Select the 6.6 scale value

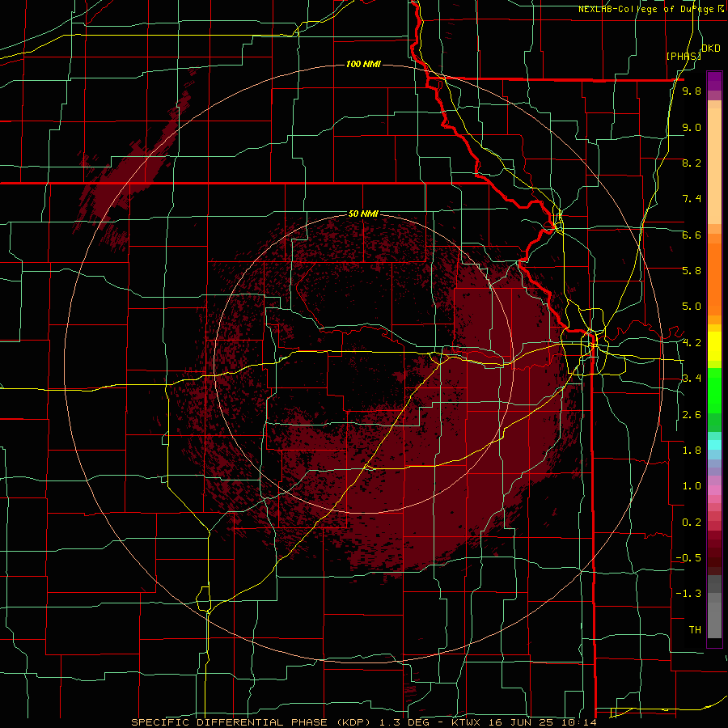point(692,235)
